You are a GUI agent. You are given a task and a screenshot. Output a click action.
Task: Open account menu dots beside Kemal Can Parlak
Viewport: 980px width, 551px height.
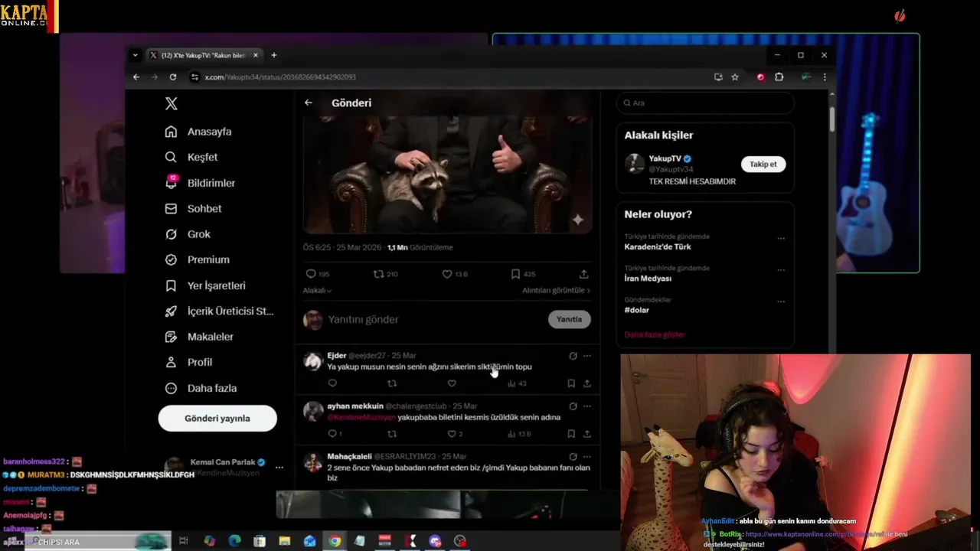[279, 467]
